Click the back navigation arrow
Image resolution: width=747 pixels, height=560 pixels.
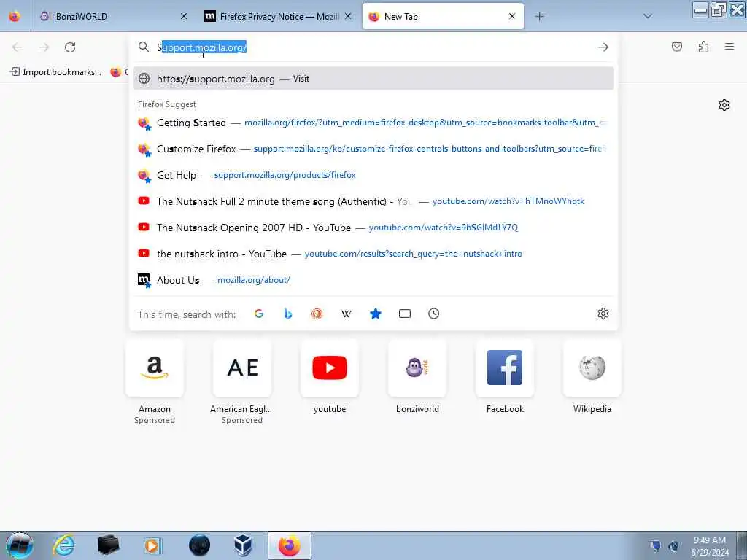pos(18,47)
